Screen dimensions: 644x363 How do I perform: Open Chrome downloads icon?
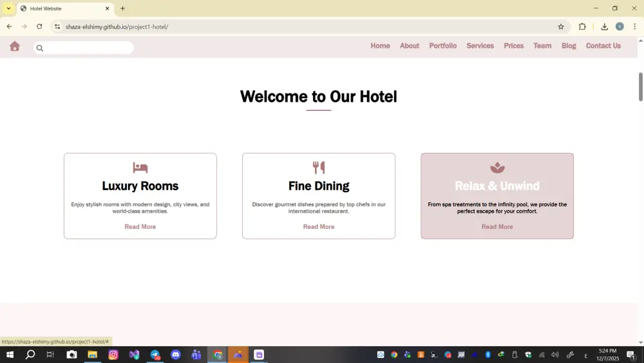(604, 26)
